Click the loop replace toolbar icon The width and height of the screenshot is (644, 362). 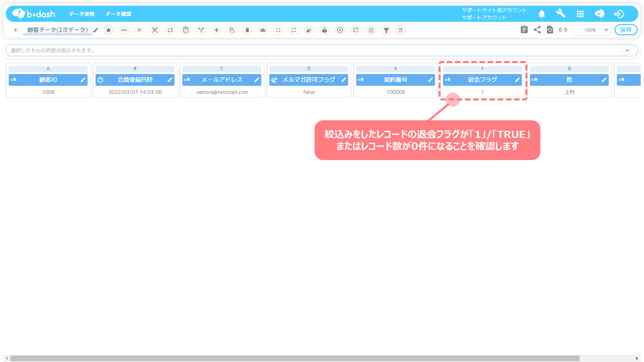pyautogui.click(x=293, y=30)
